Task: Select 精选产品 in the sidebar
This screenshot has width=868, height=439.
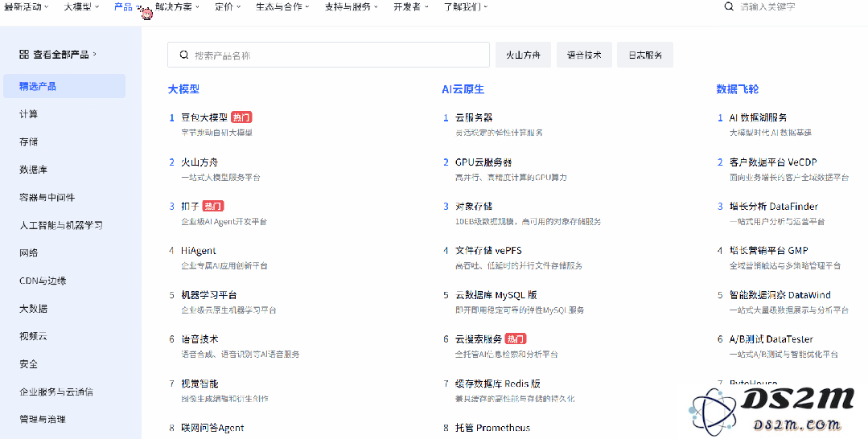Action: click(64, 86)
